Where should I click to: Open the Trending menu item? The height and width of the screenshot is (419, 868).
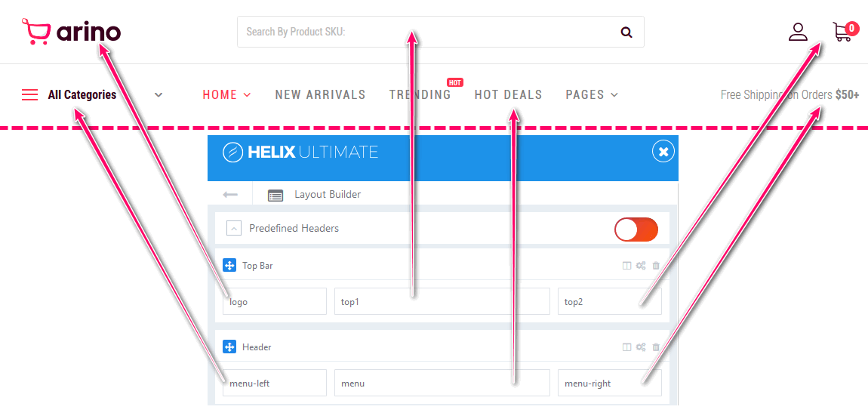[420, 95]
